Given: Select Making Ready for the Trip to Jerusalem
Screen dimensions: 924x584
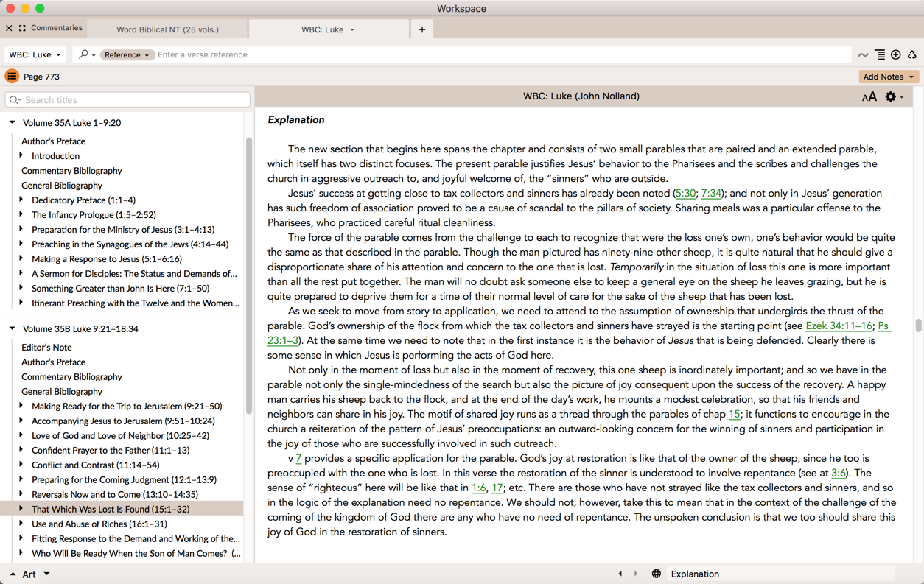Looking at the screenshot, I should (x=127, y=406).
